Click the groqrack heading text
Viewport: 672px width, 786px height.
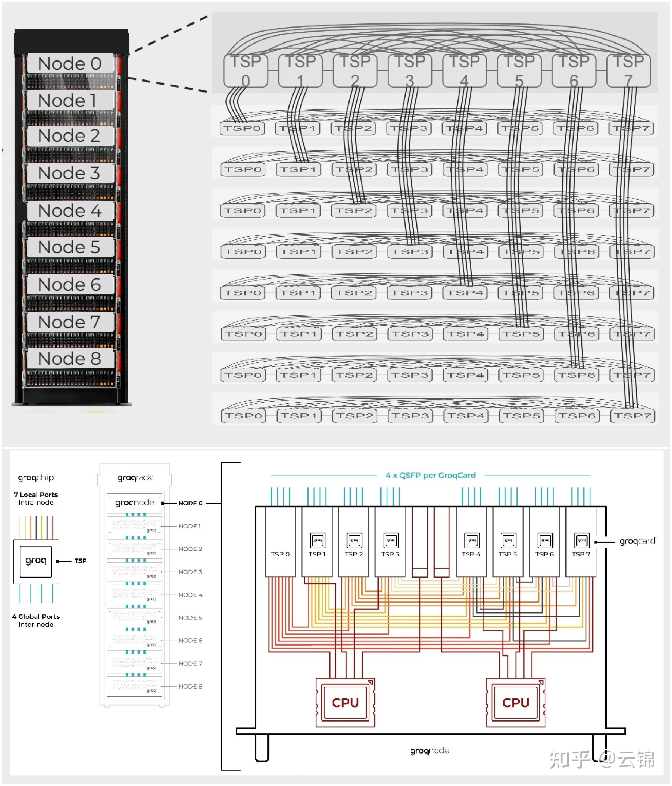click(135, 478)
